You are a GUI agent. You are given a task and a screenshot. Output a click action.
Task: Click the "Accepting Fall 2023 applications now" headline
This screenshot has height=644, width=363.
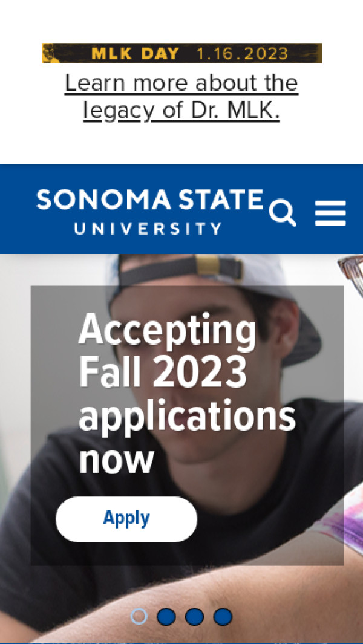(186, 393)
